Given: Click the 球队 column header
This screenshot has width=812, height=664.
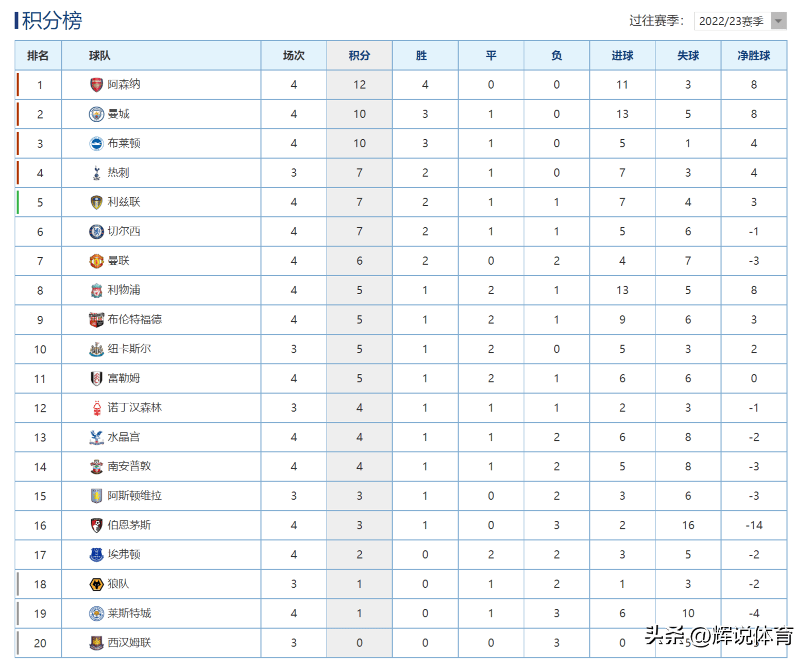Looking at the screenshot, I should (161, 55).
